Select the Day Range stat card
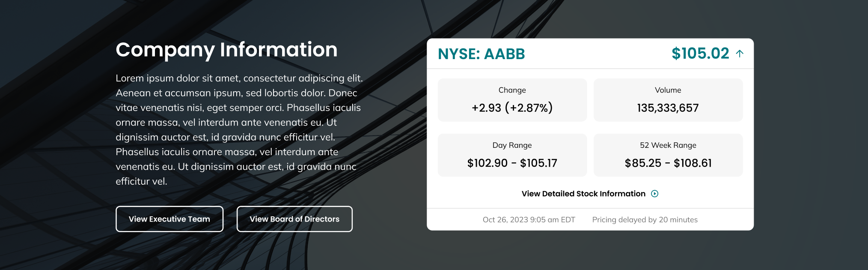This screenshot has height=270, width=868. click(512, 155)
